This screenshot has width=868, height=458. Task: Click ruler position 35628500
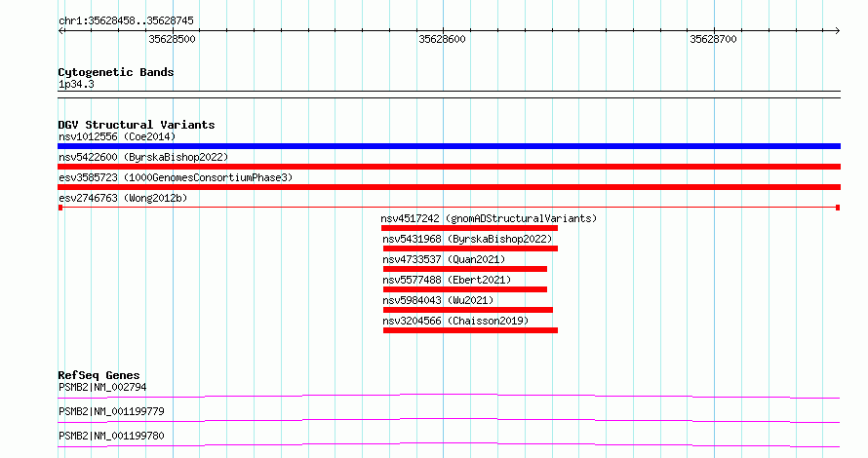173,39
